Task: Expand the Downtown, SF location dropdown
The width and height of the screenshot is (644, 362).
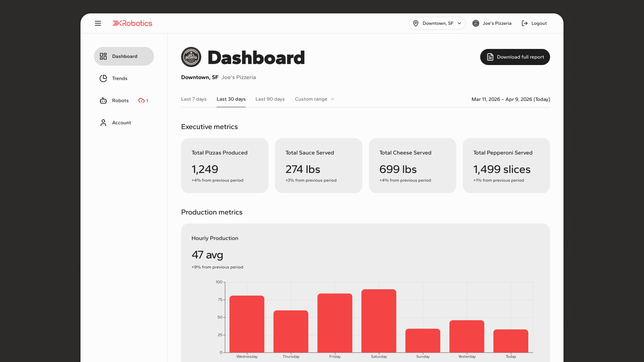Action: 437,23
